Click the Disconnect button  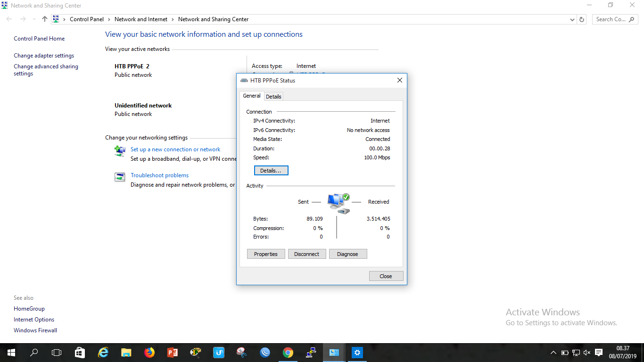coord(307,254)
